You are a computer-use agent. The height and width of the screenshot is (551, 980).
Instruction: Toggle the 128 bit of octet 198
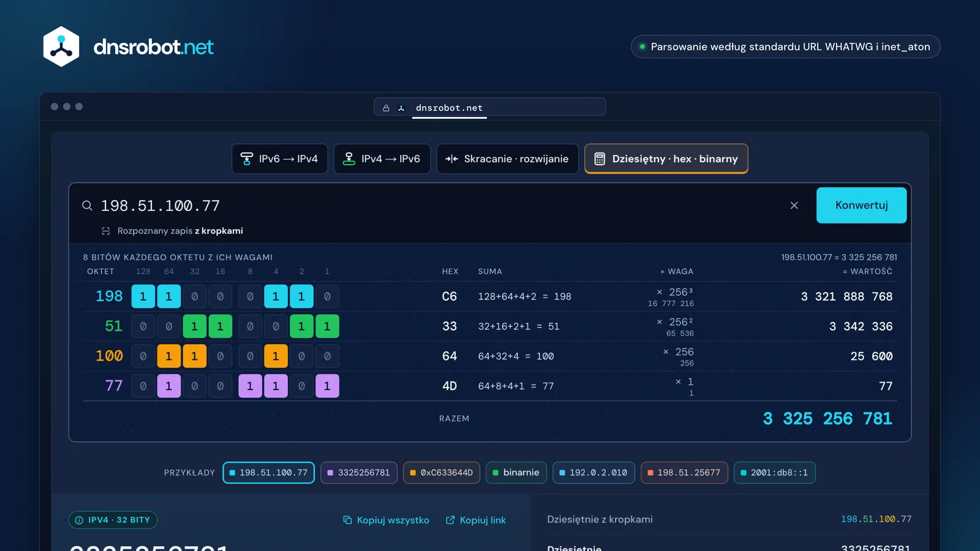pos(143,296)
